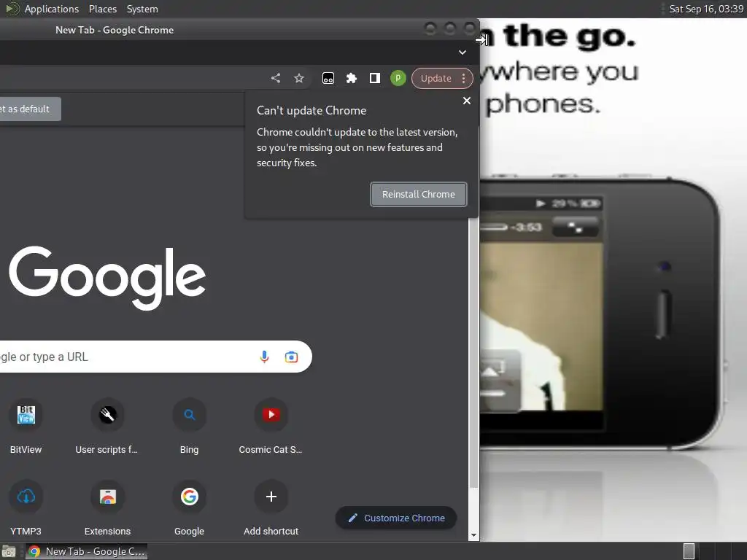Click Reinstall Chrome button

(418, 194)
